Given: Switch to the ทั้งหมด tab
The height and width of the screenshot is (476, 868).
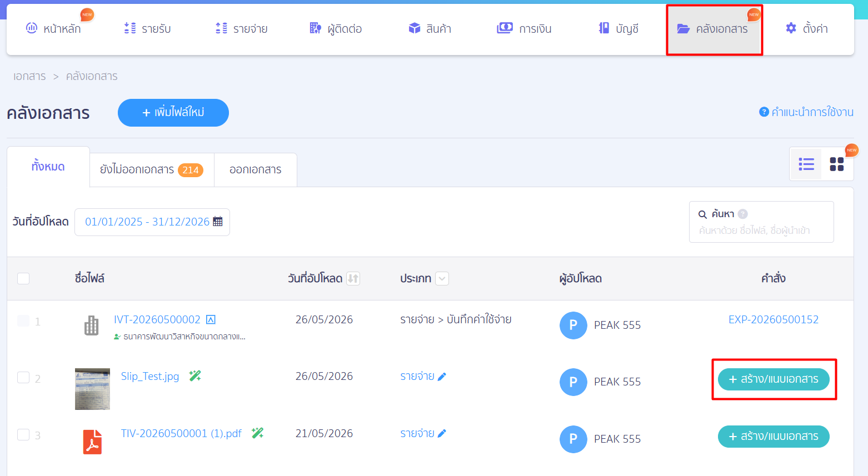Looking at the screenshot, I should coord(48,167).
